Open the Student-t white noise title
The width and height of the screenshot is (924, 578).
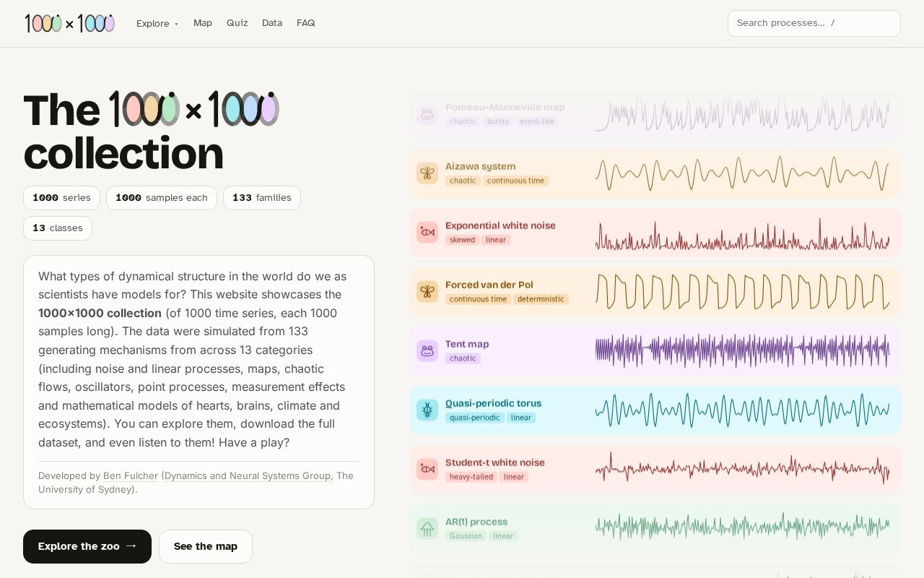495,462
